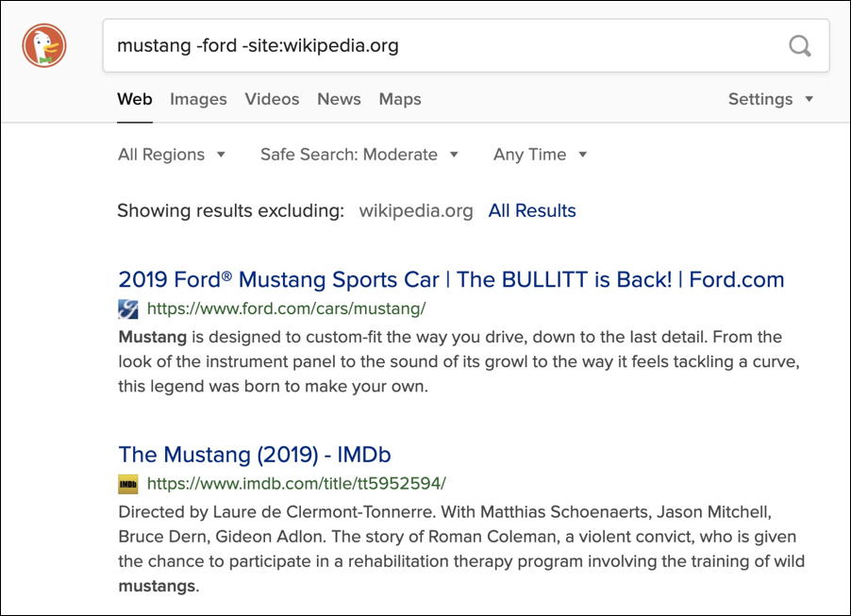This screenshot has width=851, height=616.
Task: Open the Any Time filter dropdown
Action: pos(540,155)
